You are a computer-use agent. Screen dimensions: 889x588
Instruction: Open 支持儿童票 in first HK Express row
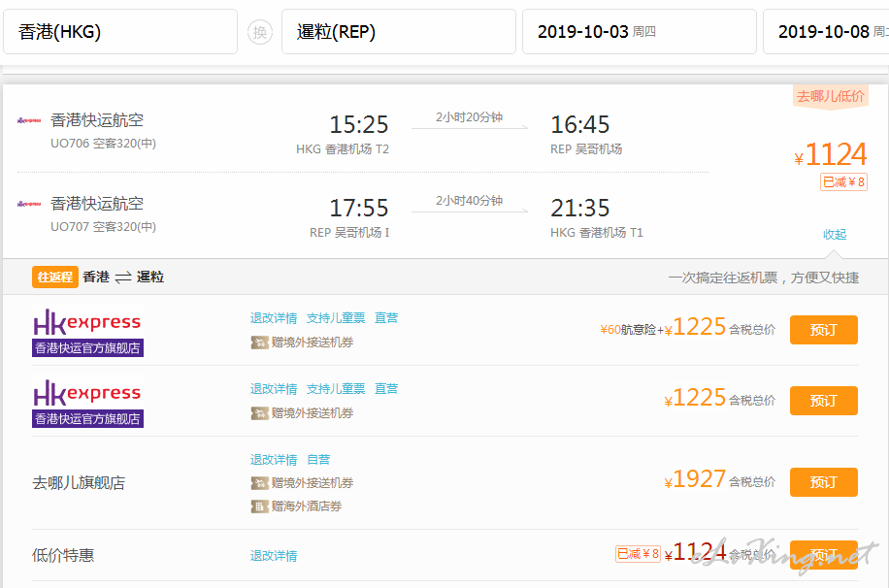tap(336, 318)
